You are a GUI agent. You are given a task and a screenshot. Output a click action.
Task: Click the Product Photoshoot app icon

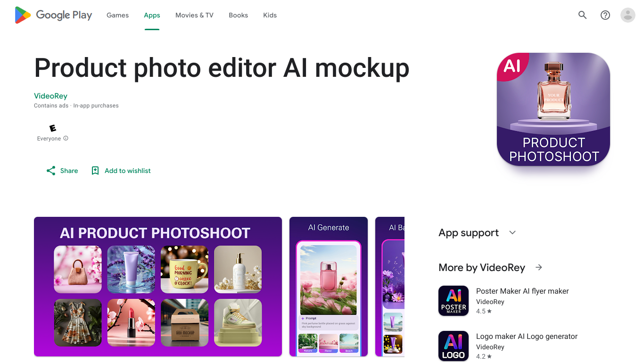(x=553, y=109)
